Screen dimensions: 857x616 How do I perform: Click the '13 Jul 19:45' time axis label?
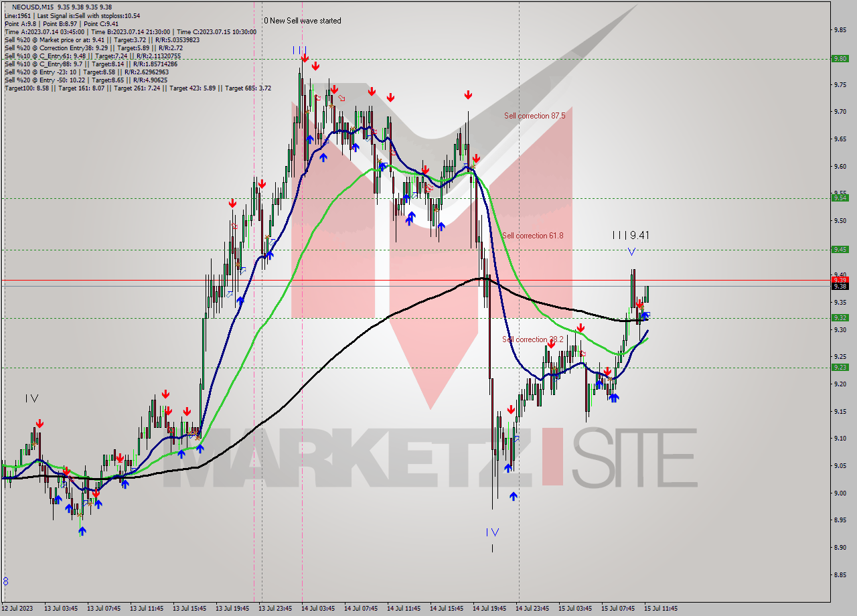[x=232, y=609]
